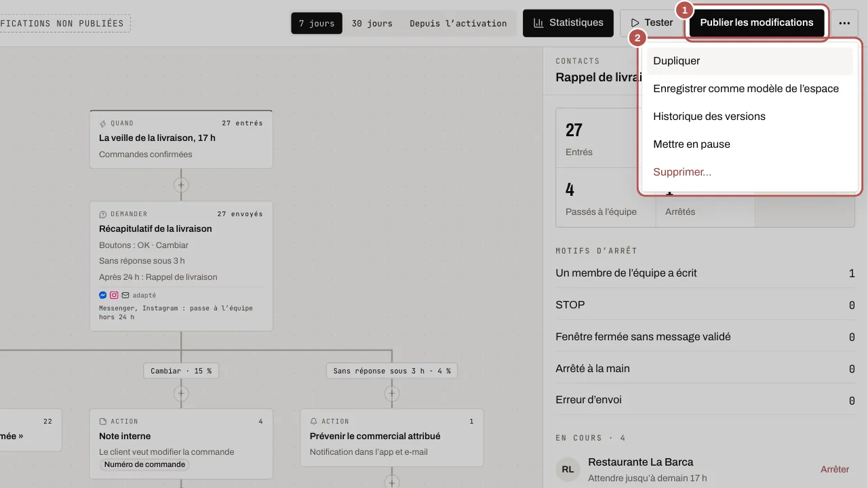Viewport: 868px width, 488px height.
Task: Choose Dupliquer from the menu
Action: coord(750,61)
